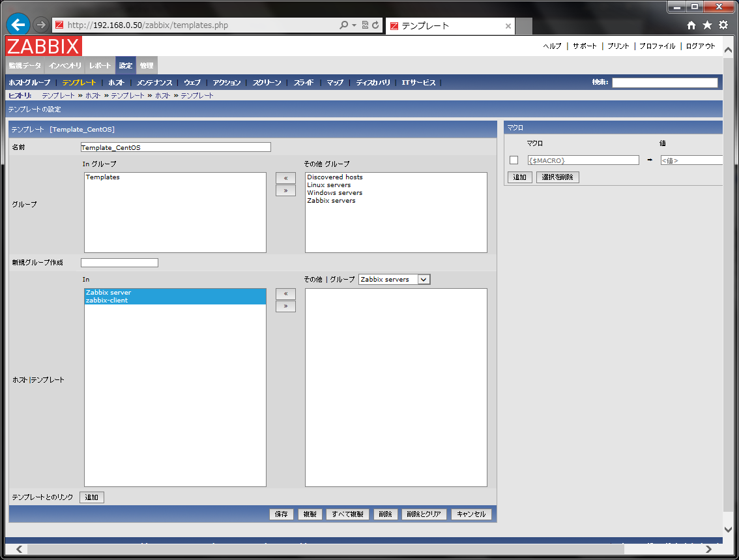Click the 削除 button
This screenshot has width=739, height=560.
[385, 514]
